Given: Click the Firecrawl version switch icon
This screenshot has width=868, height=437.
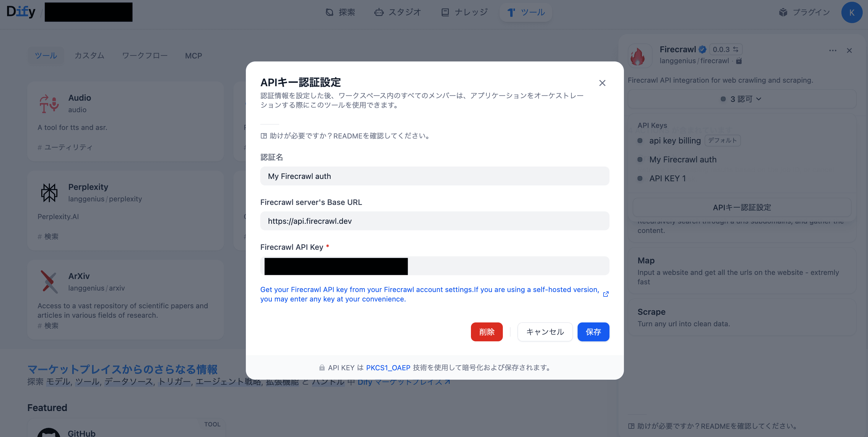Looking at the screenshot, I should click(x=736, y=49).
